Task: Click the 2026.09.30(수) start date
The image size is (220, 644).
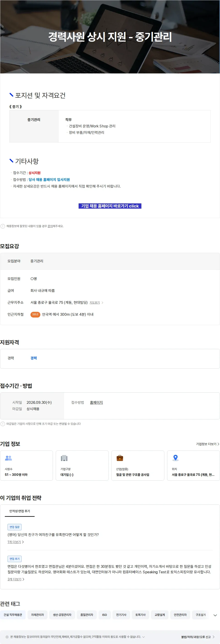Action: click(x=39, y=402)
